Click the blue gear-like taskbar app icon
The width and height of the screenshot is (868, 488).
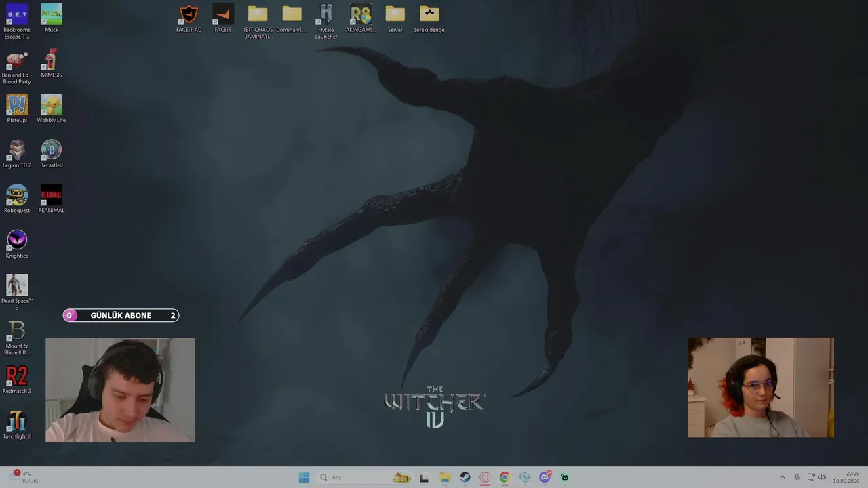pyautogui.click(x=525, y=477)
